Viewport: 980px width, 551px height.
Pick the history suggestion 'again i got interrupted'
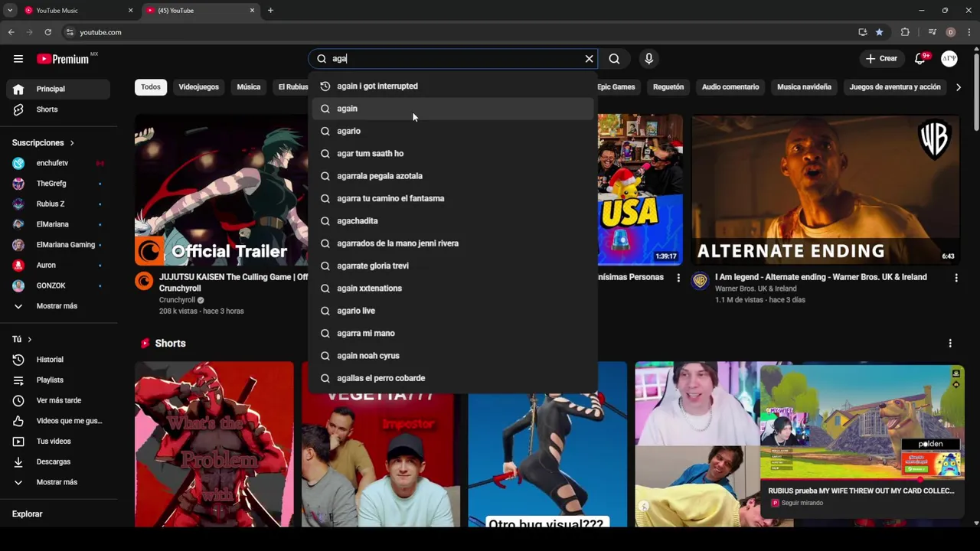452,86
